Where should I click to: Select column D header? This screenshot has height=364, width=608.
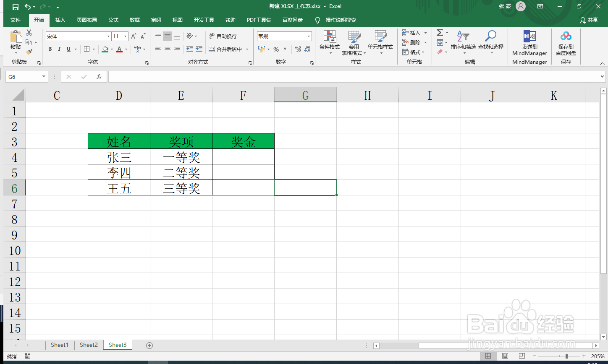click(x=119, y=95)
